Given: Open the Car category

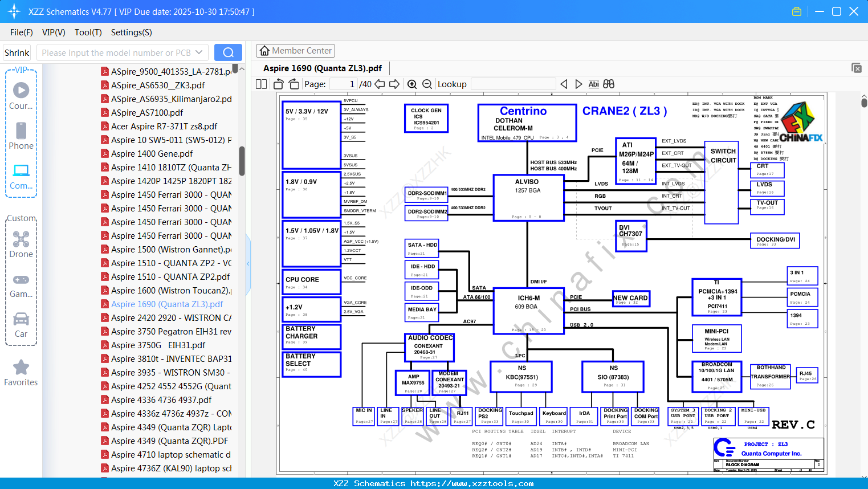Looking at the screenshot, I should coord(21,324).
